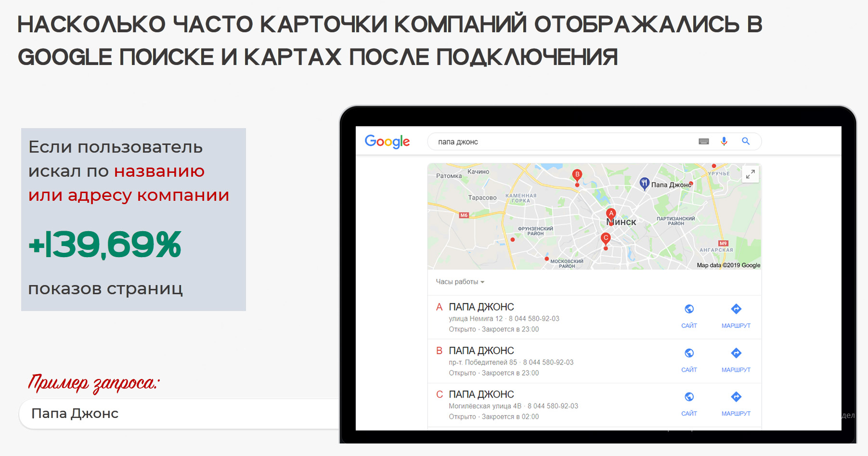Click the address пр-т. Победителей 85

(x=483, y=363)
